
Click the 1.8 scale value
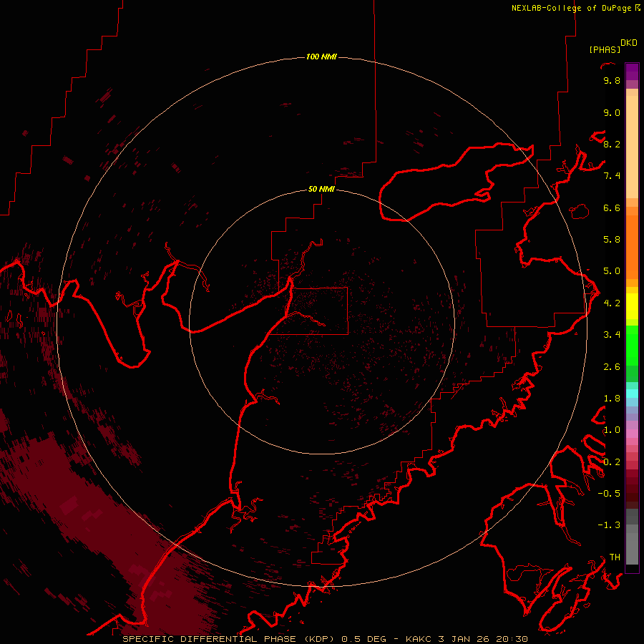click(x=612, y=399)
